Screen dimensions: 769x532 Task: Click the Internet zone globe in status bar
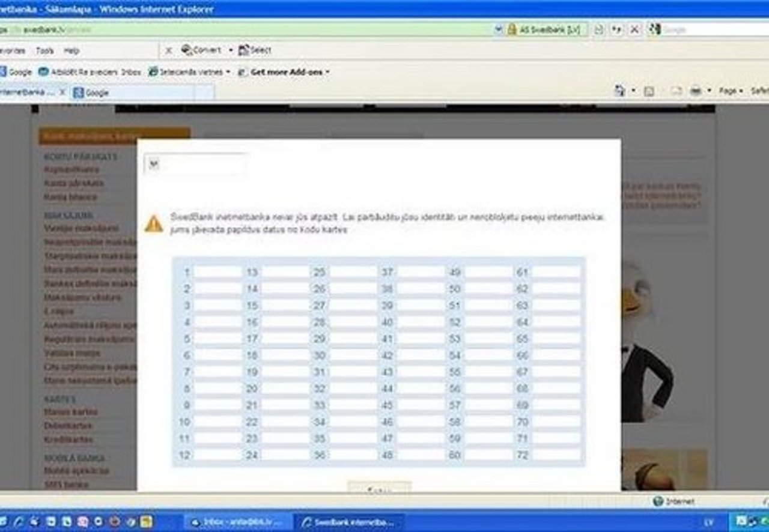click(x=658, y=501)
